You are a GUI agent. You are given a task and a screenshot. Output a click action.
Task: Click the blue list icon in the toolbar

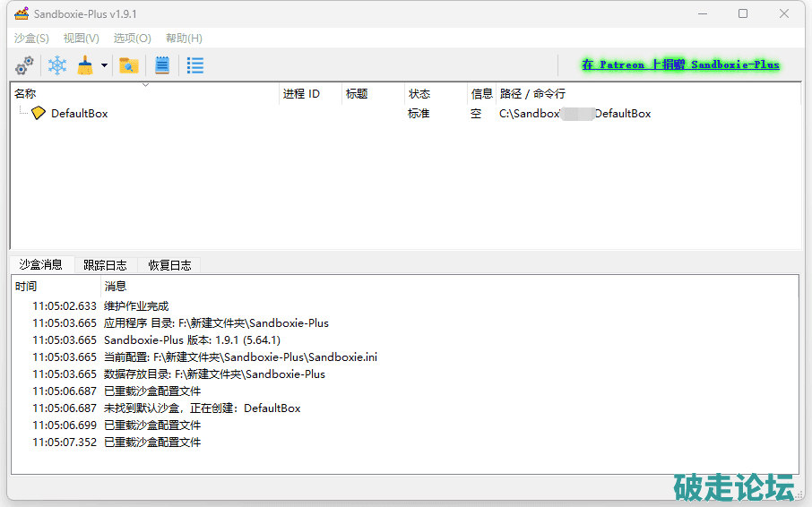pyautogui.click(x=194, y=65)
